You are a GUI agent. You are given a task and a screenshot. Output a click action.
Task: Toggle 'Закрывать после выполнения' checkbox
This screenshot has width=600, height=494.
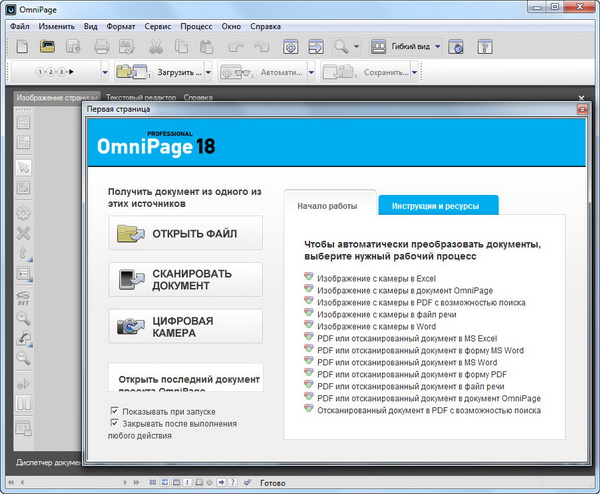(x=114, y=424)
